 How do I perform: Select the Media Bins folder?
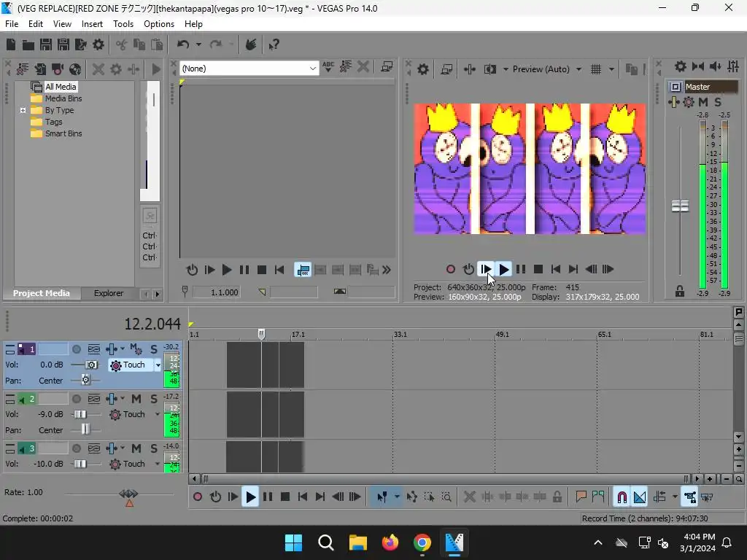[x=63, y=98]
